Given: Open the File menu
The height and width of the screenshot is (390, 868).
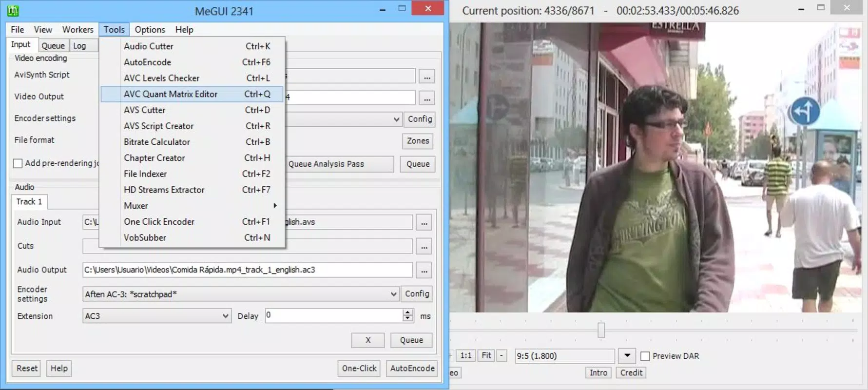Looking at the screenshot, I should pyautogui.click(x=18, y=29).
